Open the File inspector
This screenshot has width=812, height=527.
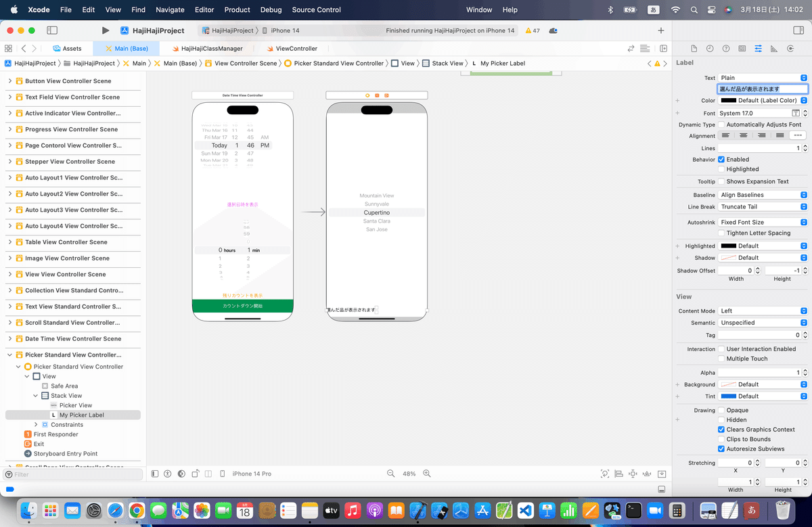point(694,49)
